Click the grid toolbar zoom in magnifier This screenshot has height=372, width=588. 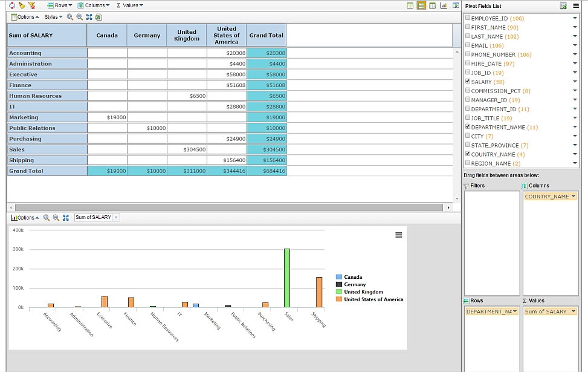coord(70,17)
